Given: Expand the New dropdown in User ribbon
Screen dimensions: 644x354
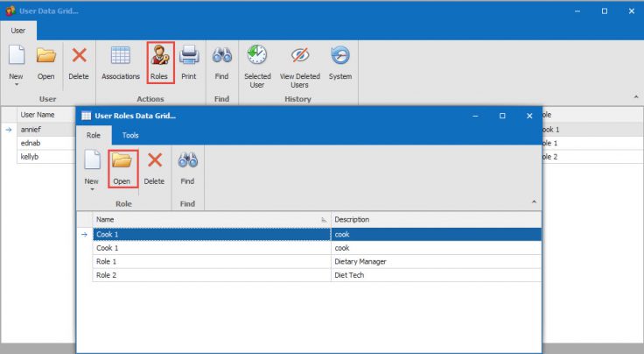Looking at the screenshot, I should (16, 85).
